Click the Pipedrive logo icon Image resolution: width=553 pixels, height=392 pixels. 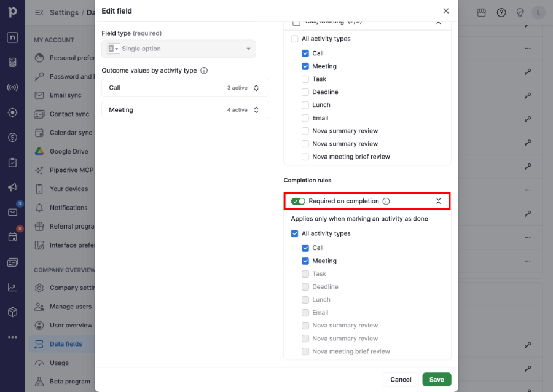click(x=12, y=12)
